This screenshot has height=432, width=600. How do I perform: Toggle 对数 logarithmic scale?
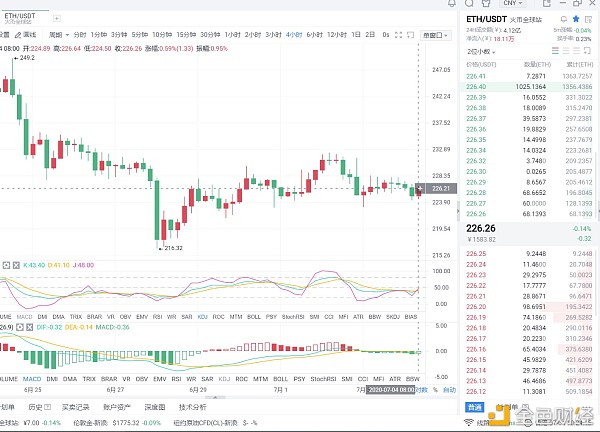point(422,390)
